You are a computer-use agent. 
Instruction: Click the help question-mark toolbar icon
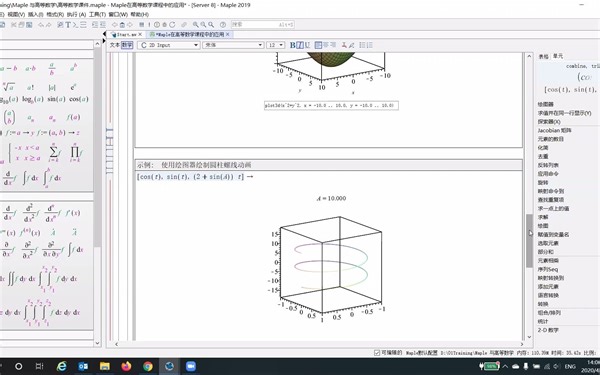(223, 25)
